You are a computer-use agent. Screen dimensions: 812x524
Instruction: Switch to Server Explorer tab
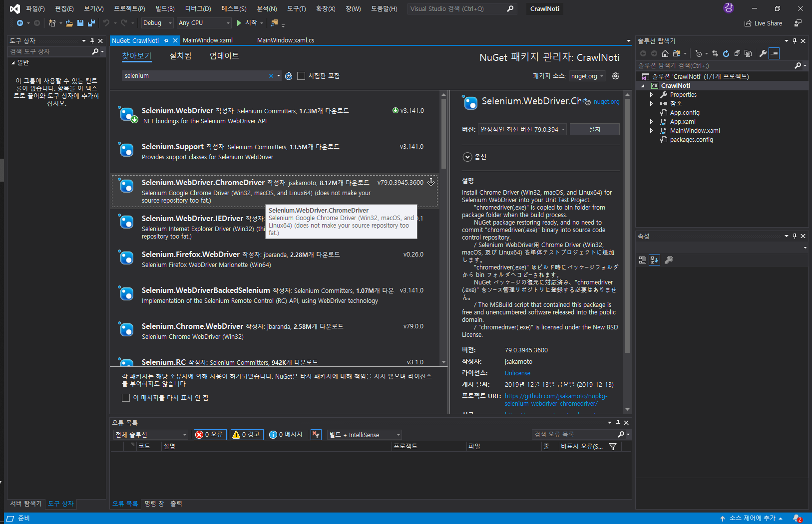tap(26, 504)
